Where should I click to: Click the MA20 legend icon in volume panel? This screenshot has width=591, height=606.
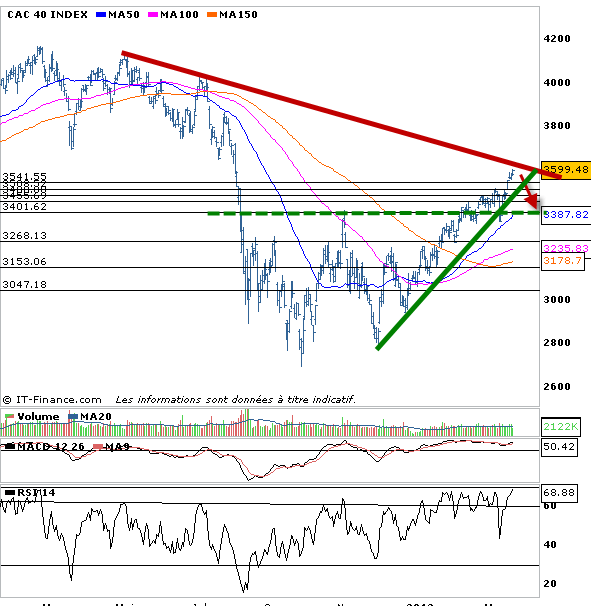(x=73, y=417)
